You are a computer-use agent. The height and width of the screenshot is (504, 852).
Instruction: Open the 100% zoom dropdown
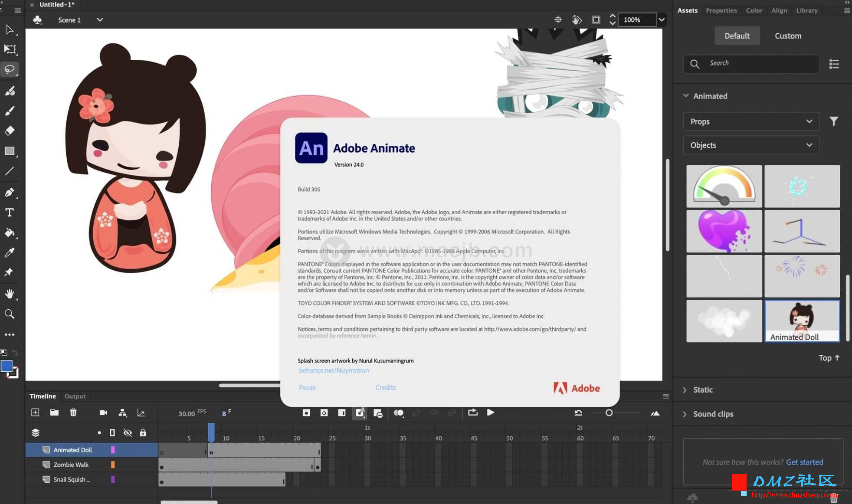(662, 20)
